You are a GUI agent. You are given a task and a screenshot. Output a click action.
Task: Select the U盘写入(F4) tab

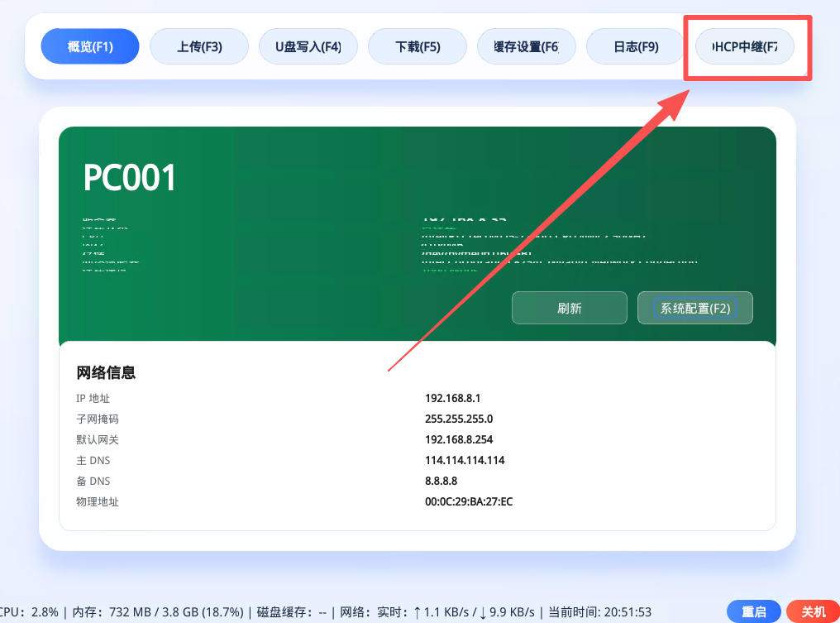[x=308, y=46]
